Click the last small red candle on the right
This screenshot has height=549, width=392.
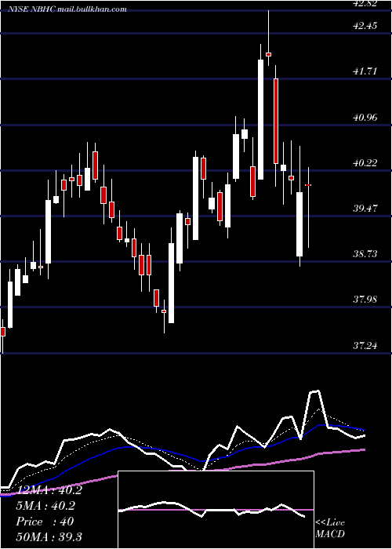click(x=308, y=207)
